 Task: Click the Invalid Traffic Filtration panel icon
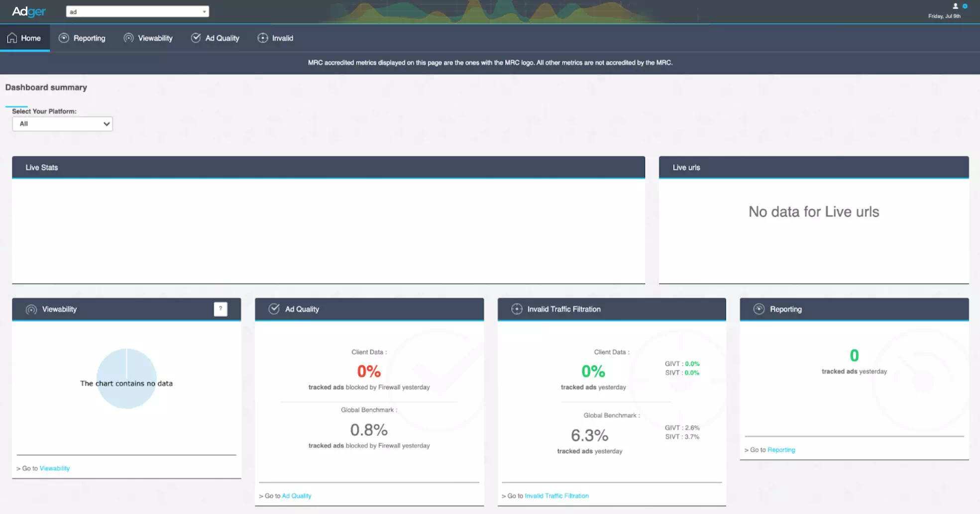(x=517, y=309)
